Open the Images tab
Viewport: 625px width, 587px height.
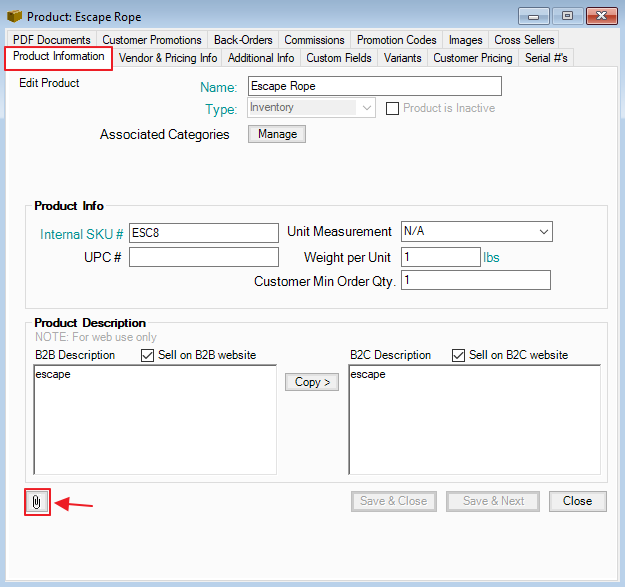(x=465, y=40)
